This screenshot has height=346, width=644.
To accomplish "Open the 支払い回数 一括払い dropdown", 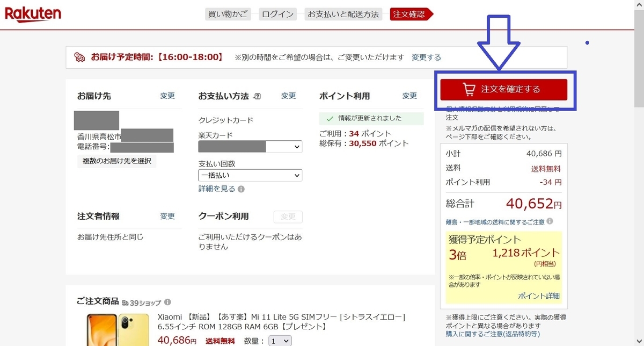I will 250,175.
